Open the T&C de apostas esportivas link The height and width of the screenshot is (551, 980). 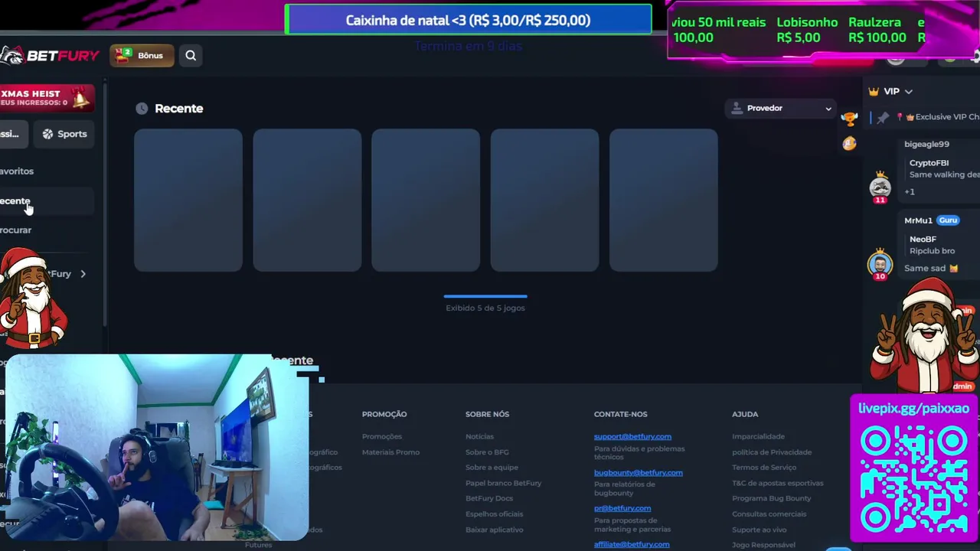click(778, 483)
